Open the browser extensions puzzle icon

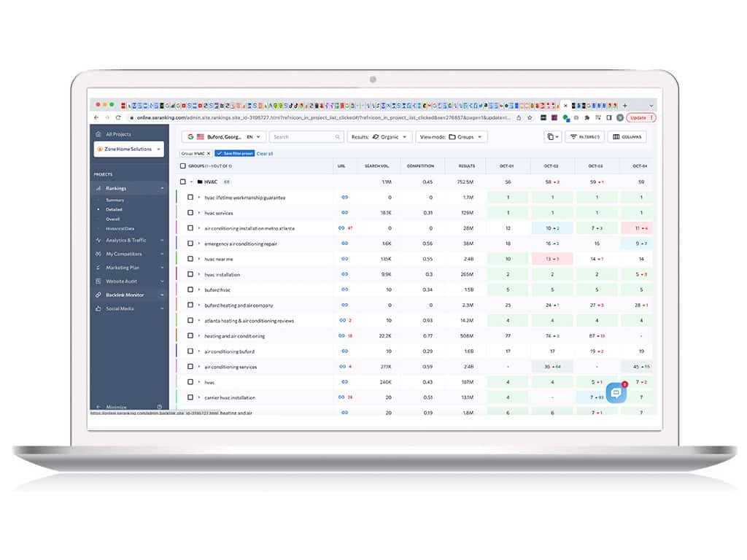[587, 117]
